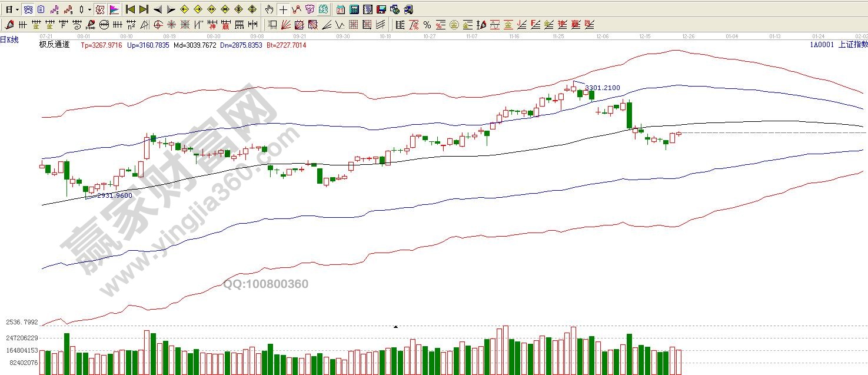The width and height of the screenshot is (868, 375).
Task: Click the yellow left-arrow diamond icon
Action: (x=184, y=10)
